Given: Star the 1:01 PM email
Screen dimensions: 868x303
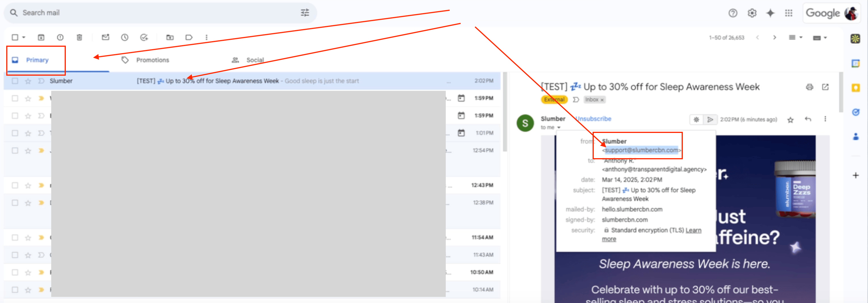Looking at the screenshot, I should (28, 133).
